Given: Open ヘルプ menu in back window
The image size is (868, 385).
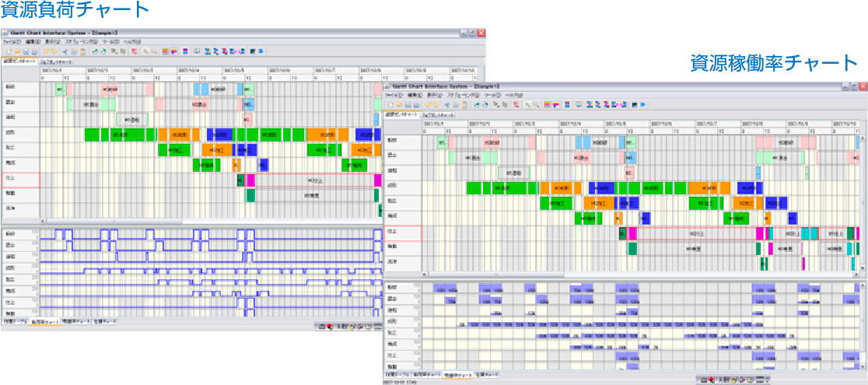Looking at the screenshot, I should coord(131,41).
